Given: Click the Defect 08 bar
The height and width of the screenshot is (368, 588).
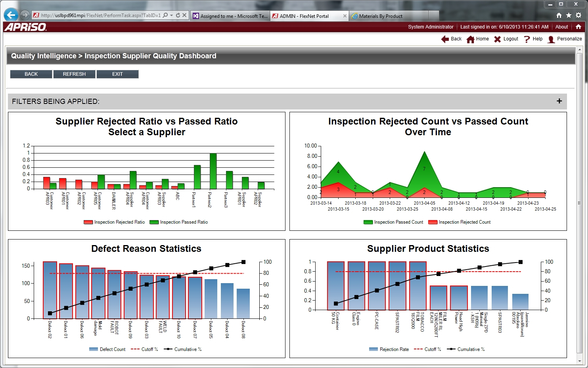Looking at the screenshot, I should [243, 303].
